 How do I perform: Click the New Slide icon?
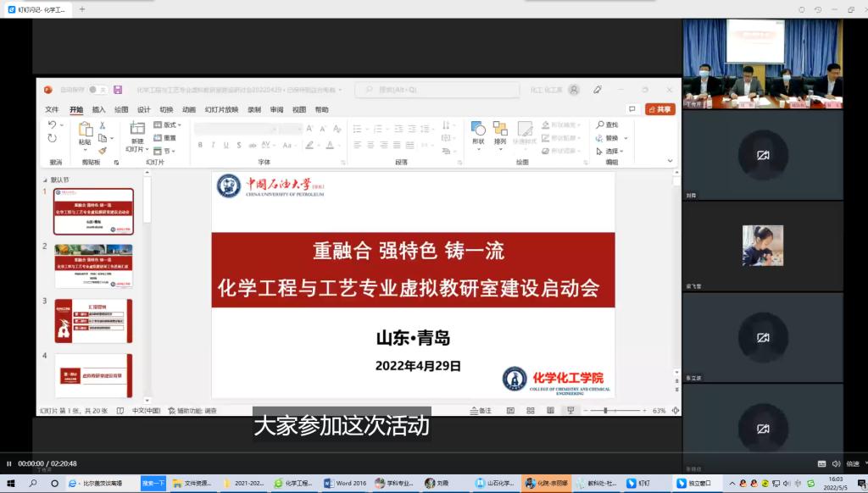(137, 130)
